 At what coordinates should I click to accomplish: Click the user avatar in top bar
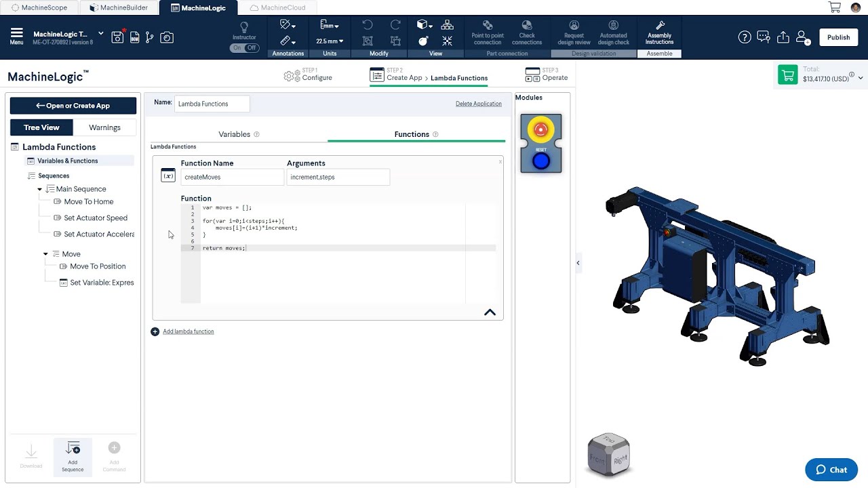(x=856, y=7)
